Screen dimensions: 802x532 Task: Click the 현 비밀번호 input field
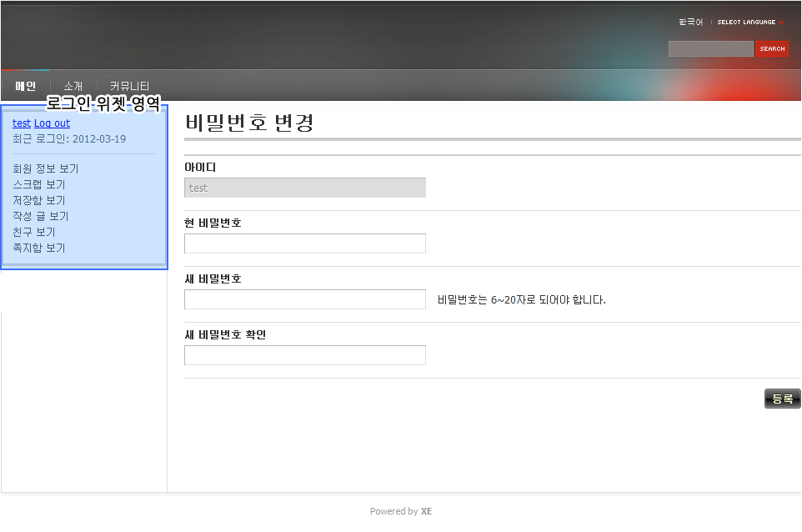pos(304,243)
